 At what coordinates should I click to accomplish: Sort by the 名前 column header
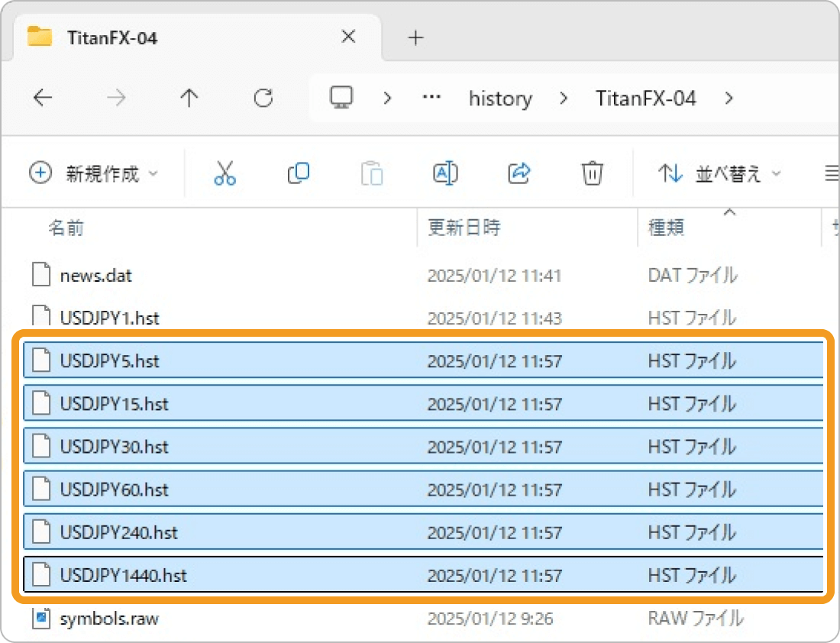coord(66,228)
